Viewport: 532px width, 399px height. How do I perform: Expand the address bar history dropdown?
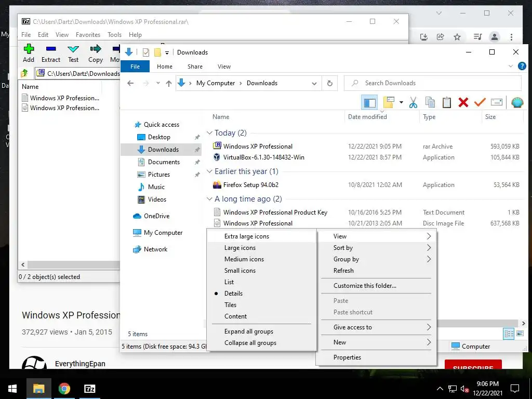coord(314,83)
